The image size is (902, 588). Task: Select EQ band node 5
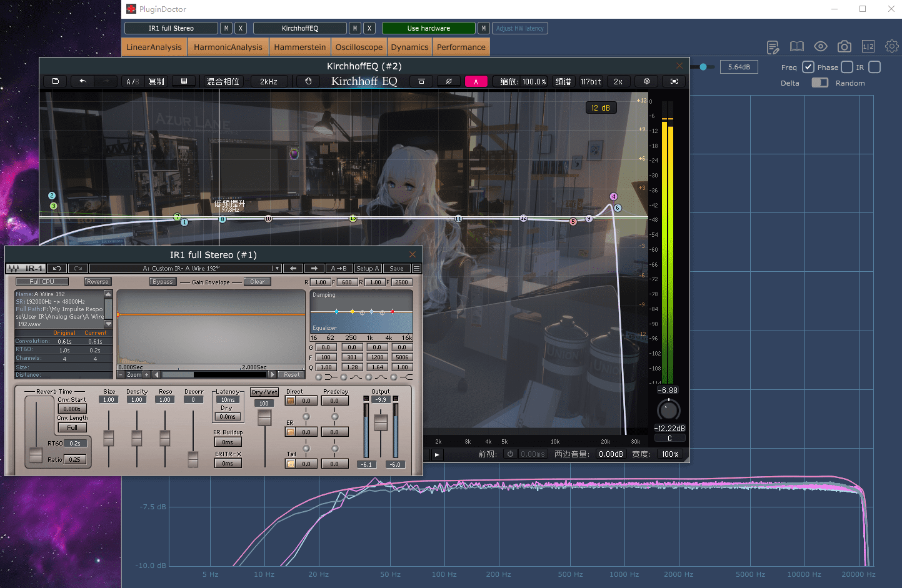pyautogui.click(x=573, y=221)
